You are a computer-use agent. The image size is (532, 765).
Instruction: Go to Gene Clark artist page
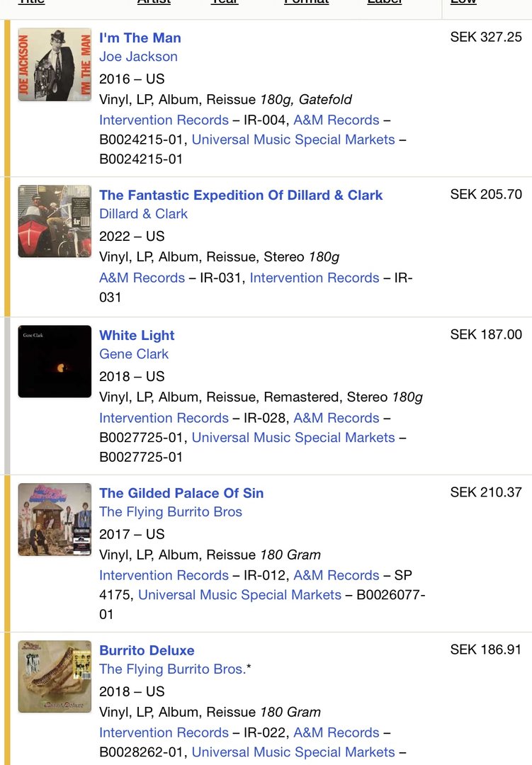point(134,354)
